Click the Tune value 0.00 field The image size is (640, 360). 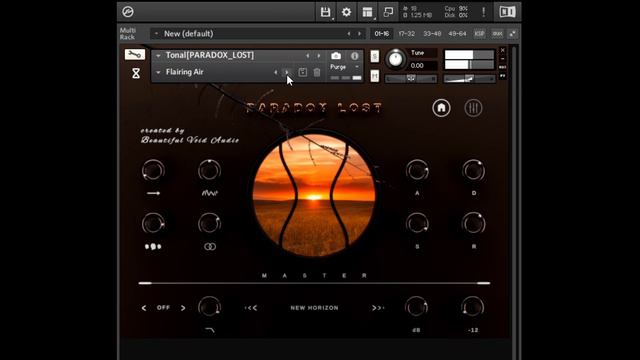423,65
